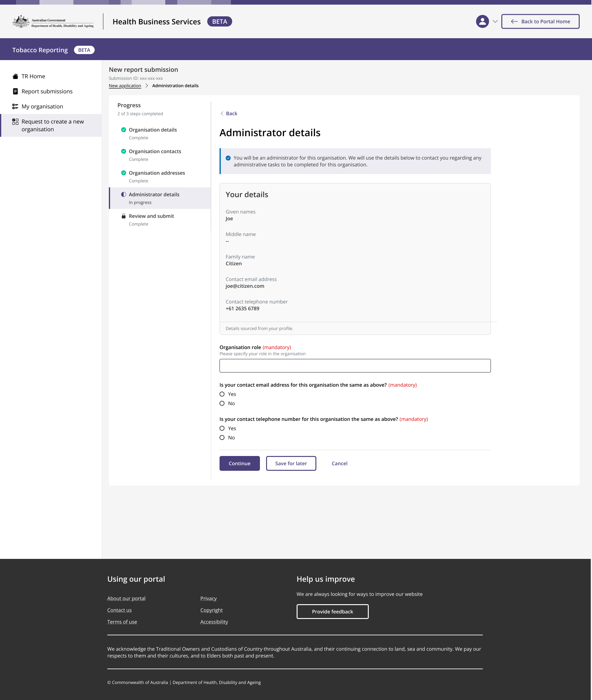Click the Request to create organisation grid icon
592x700 pixels.
coord(15,121)
